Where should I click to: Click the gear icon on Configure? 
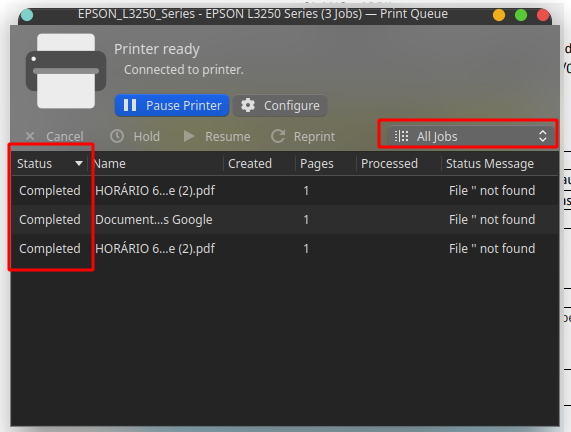(x=248, y=105)
